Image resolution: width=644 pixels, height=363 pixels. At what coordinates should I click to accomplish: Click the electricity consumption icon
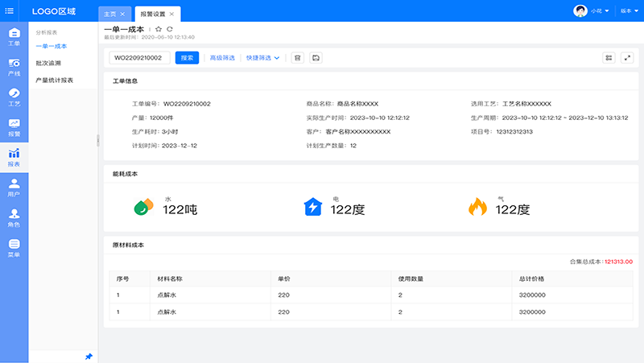pyautogui.click(x=312, y=207)
